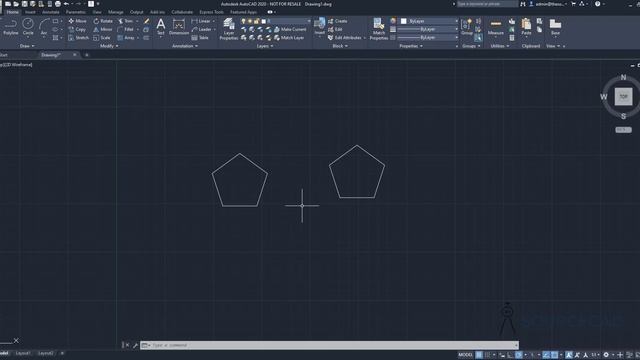Screen dimensions: 640x360
Task: Open the Home ribbon tab
Action: (12, 12)
